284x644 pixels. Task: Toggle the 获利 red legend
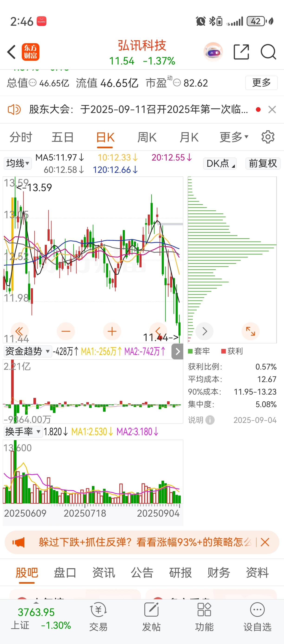coord(232,351)
